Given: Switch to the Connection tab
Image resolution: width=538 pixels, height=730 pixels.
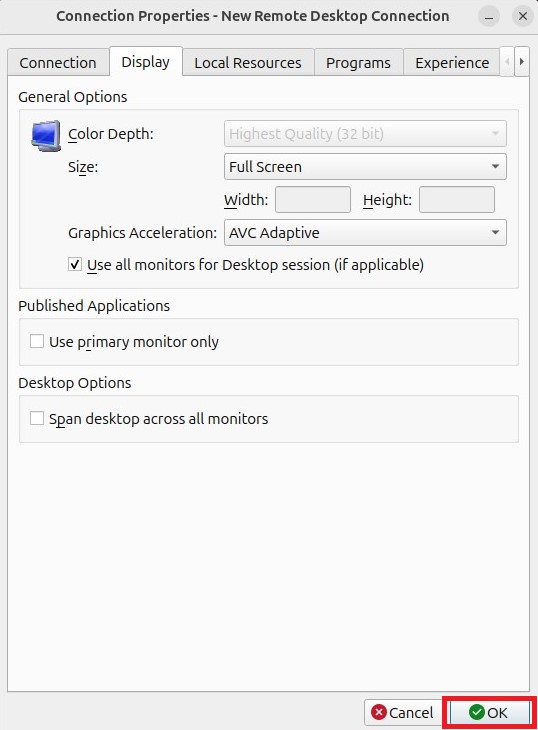Looking at the screenshot, I should (x=58, y=62).
